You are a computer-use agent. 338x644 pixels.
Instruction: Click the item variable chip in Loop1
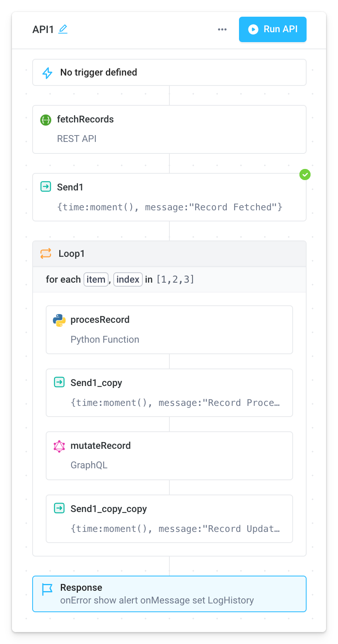pyautogui.click(x=96, y=279)
